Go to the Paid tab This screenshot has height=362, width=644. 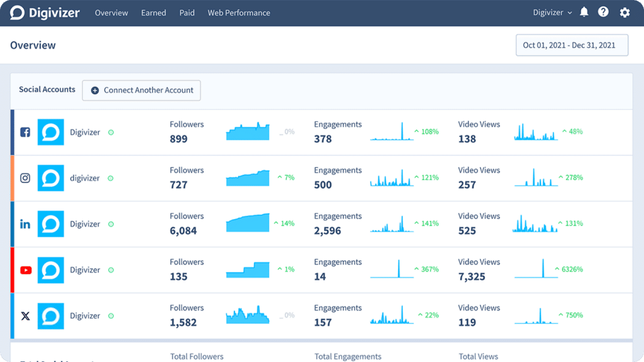point(187,13)
